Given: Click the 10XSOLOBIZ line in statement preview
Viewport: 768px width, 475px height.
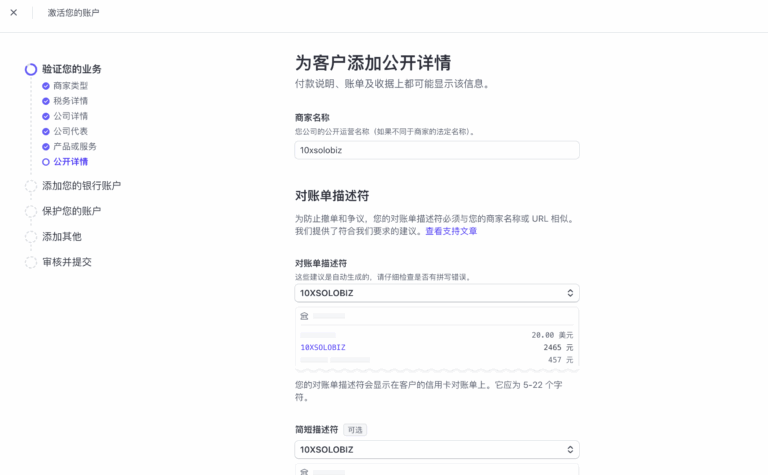Looking at the screenshot, I should coord(323,347).
